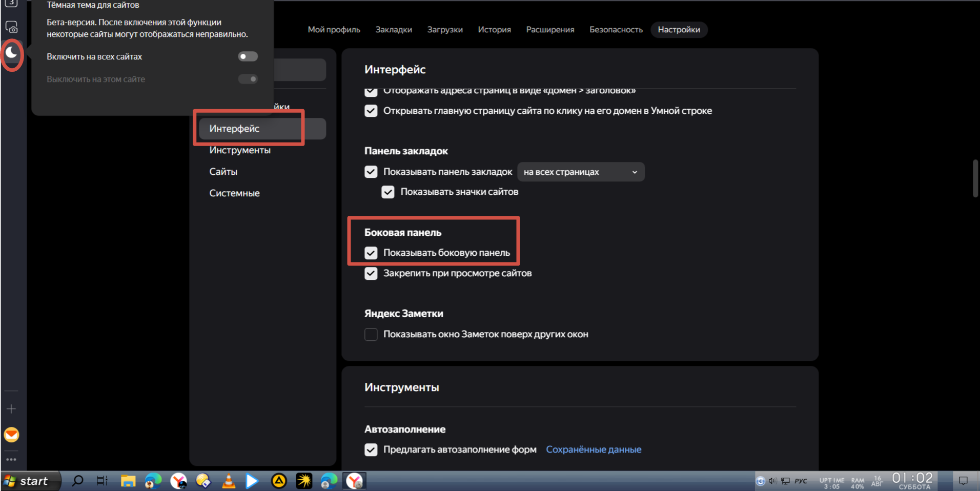Click the 01:02 taskbar clock

pos(912,478)
